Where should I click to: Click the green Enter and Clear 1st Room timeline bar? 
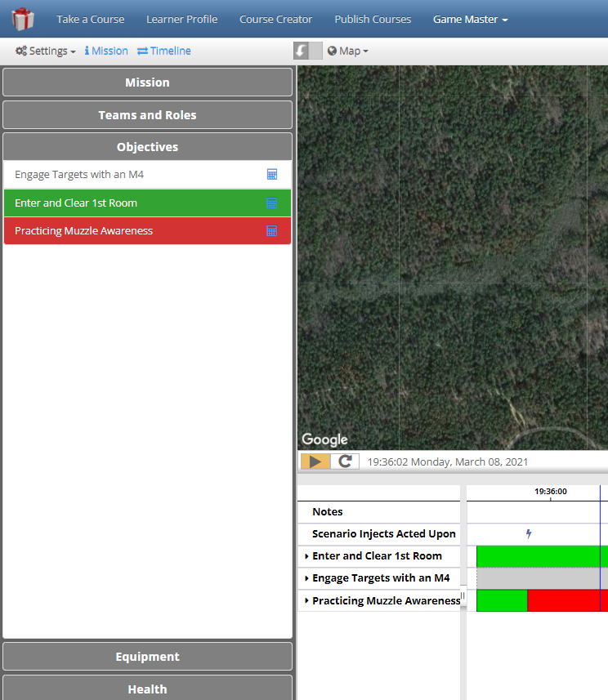click(542, 556)
